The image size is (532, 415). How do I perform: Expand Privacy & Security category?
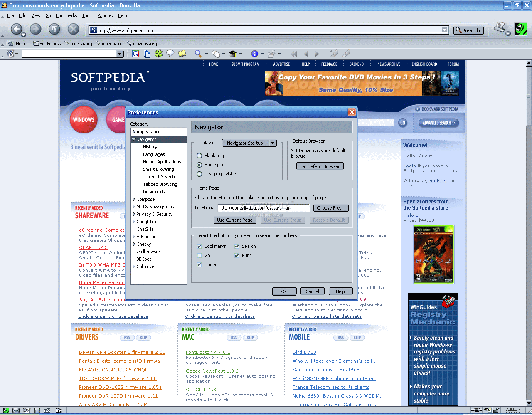point(134,214)
